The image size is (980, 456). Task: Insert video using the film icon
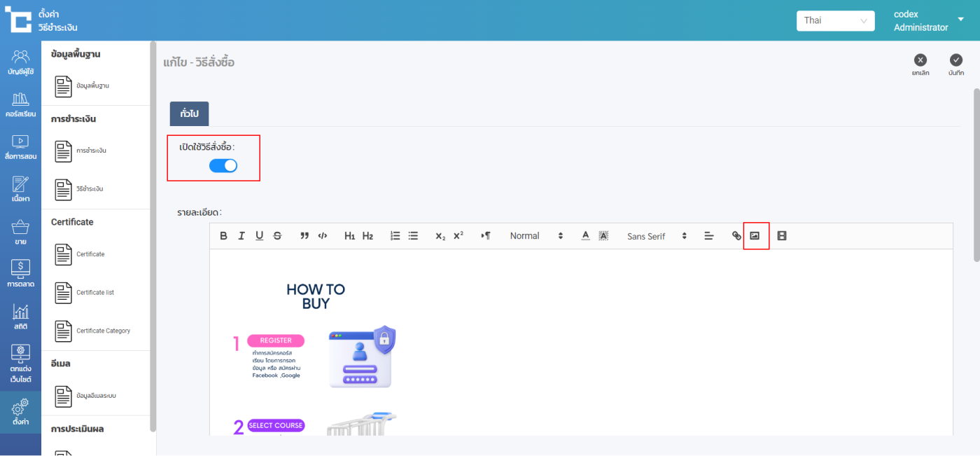pos(782,236)
